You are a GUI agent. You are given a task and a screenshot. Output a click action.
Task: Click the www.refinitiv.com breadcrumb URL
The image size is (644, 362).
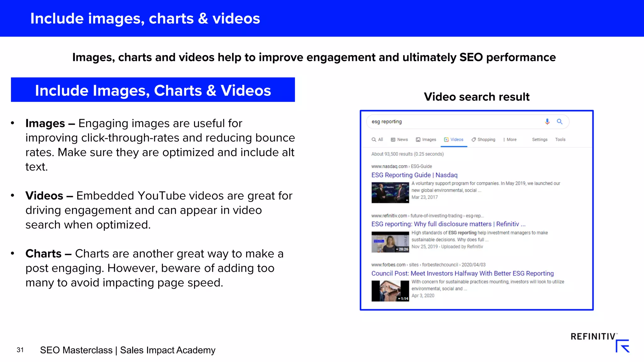click(428, 216)
